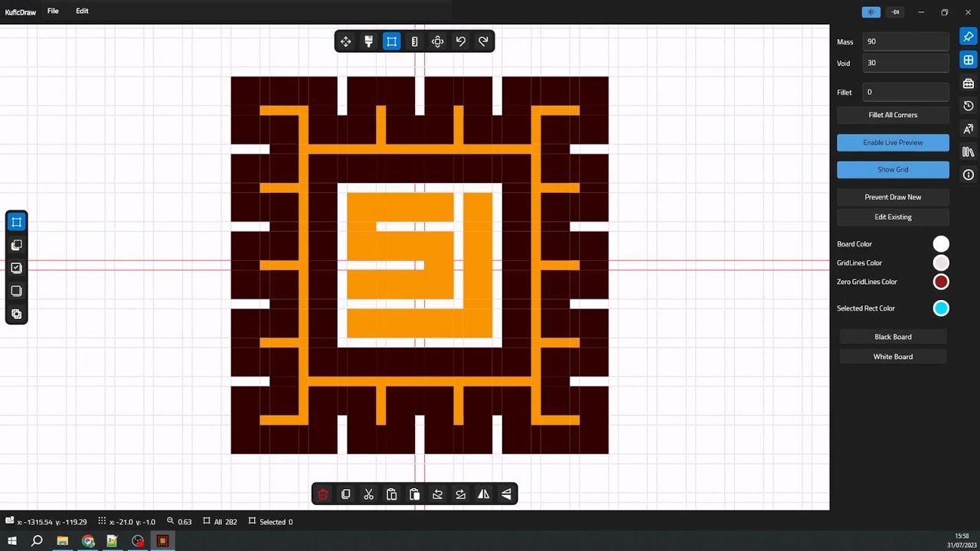Toggle Enable Live Preview
Image resolution: width=980 pixels, height=551 pixels.
tap(893, 142)
